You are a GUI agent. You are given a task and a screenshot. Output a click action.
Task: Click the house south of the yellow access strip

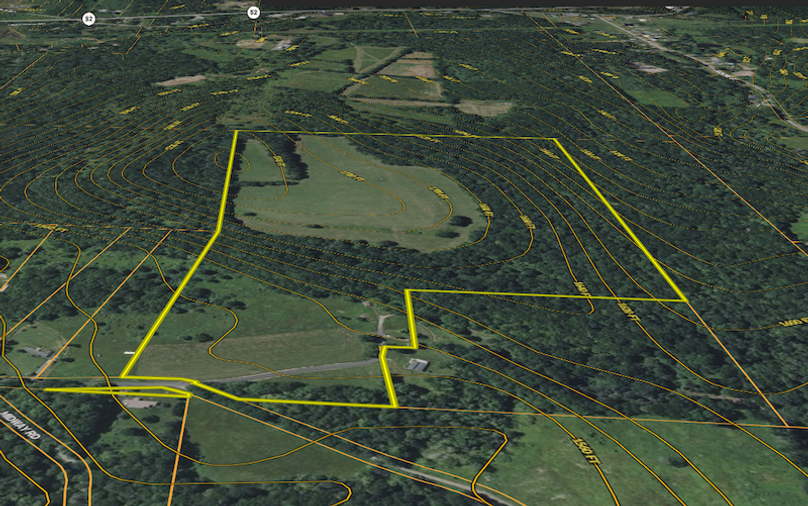tap(138, 403)
